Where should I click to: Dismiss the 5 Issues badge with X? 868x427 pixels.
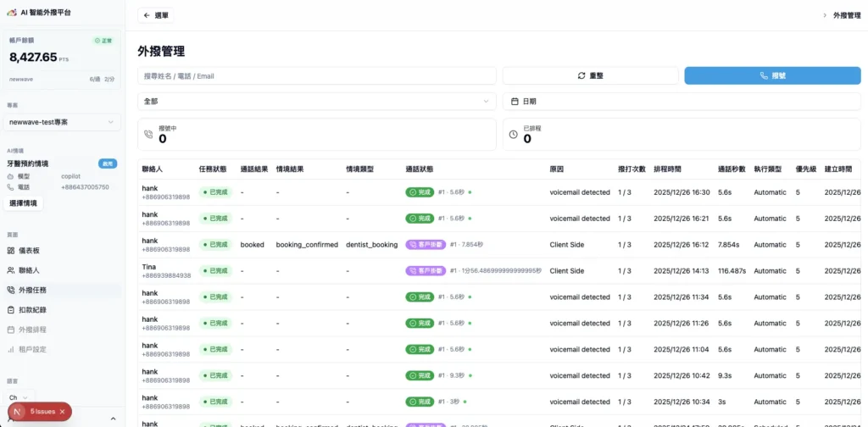tap(62, 412)
